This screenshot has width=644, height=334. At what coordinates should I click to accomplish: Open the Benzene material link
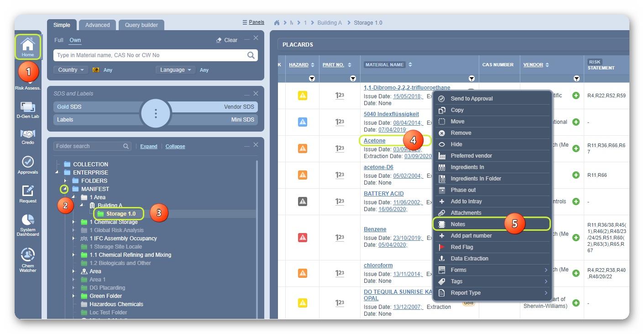coord(375,229)
